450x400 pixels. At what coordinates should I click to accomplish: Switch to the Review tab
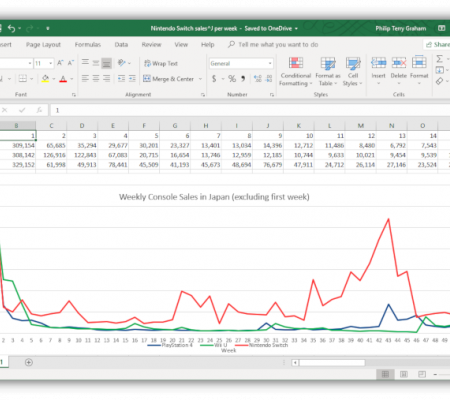[x=151, y=45]
